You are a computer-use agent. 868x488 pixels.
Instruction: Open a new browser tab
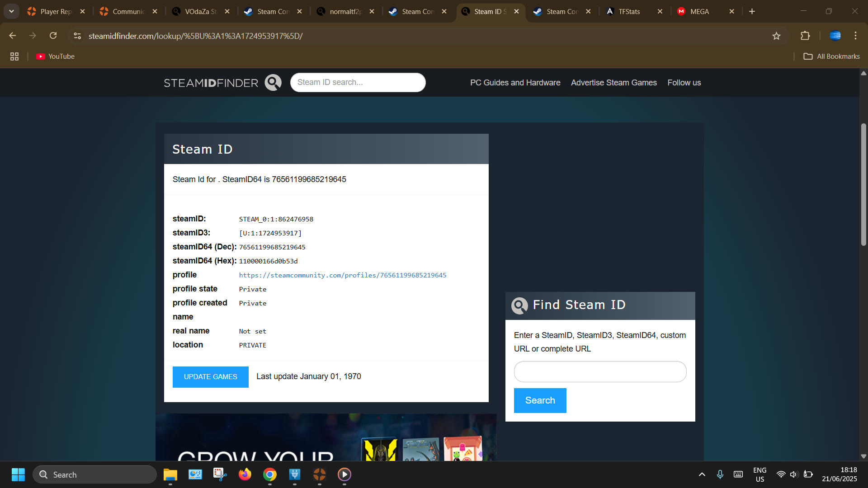752,12
